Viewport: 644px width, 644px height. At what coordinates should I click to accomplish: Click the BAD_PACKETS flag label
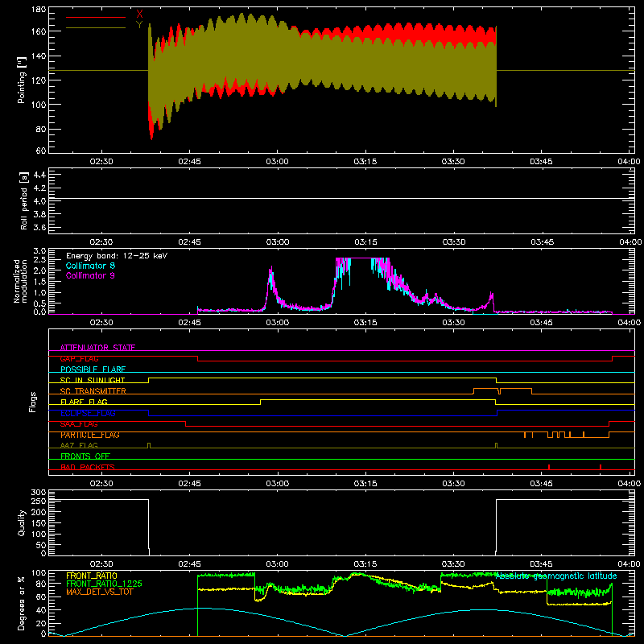[x=88, y=467]
